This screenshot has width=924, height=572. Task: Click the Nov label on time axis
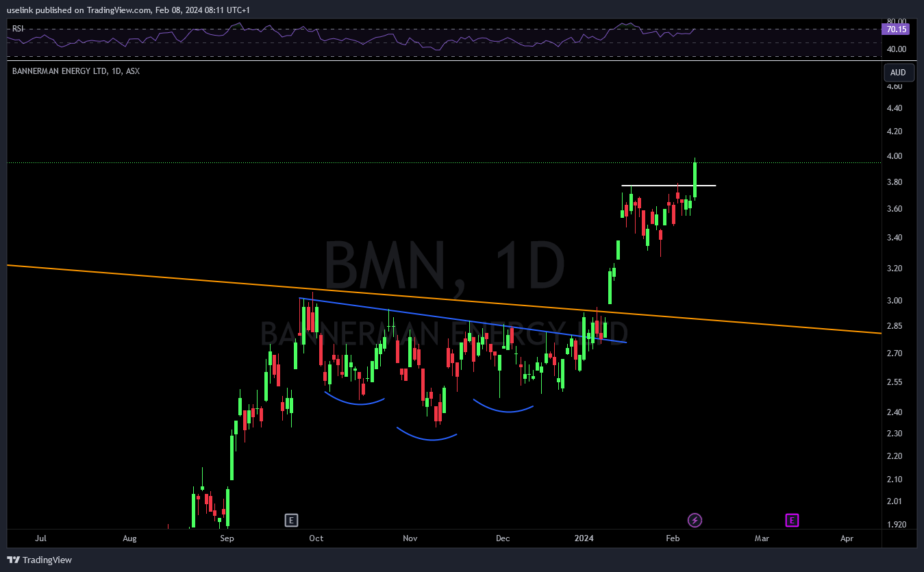(410, 538)
